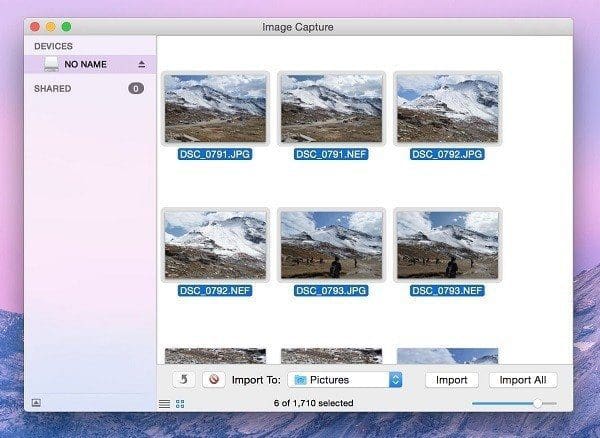This screenshot has height=438, width=600.
Task: Click the DEVICES section header
Action: click(53, 46)
